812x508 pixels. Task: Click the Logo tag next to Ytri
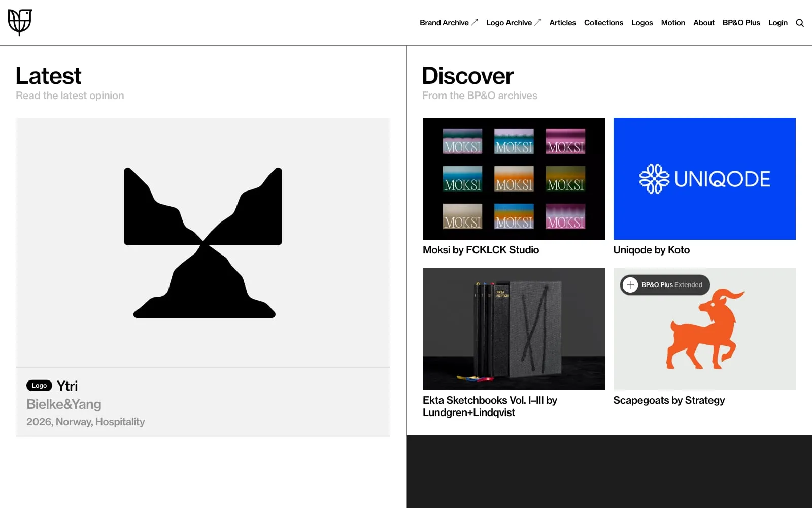[x=39, y=386]
